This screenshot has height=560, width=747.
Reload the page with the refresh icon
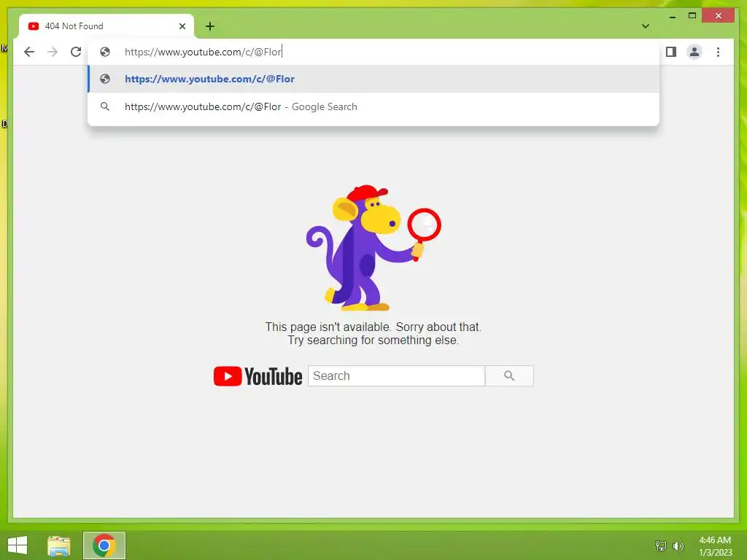(76, 52)
